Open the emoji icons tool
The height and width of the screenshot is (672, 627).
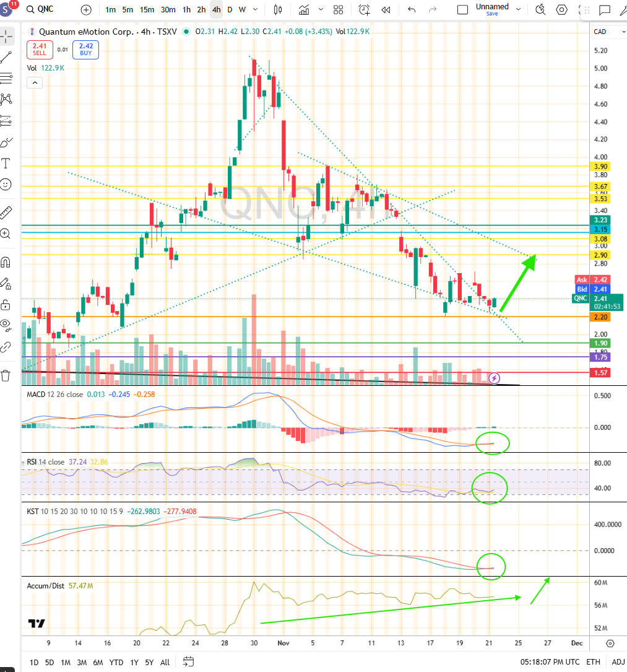click(x=7, y=184)
